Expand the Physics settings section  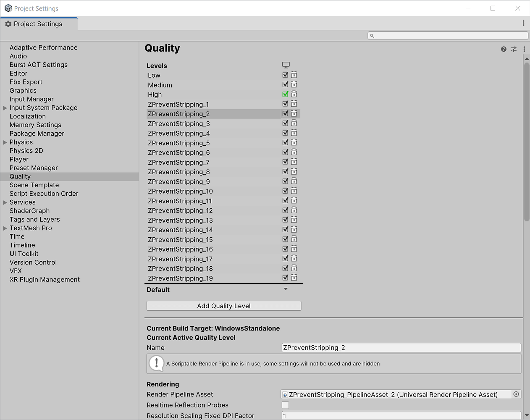4,142
